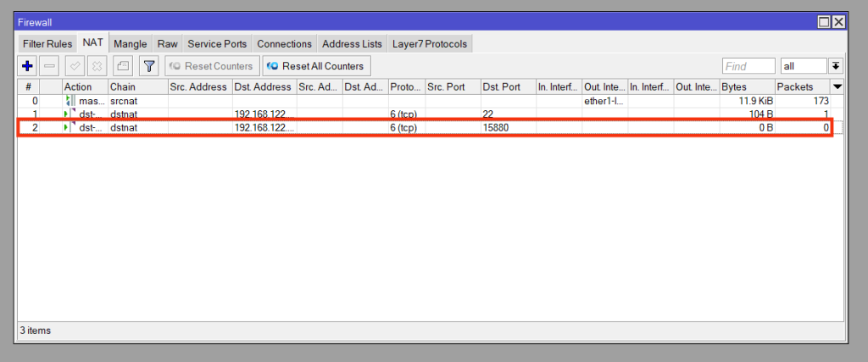
Task: Click the blue plus add rule icon
Action: click(x=27, y=66)
